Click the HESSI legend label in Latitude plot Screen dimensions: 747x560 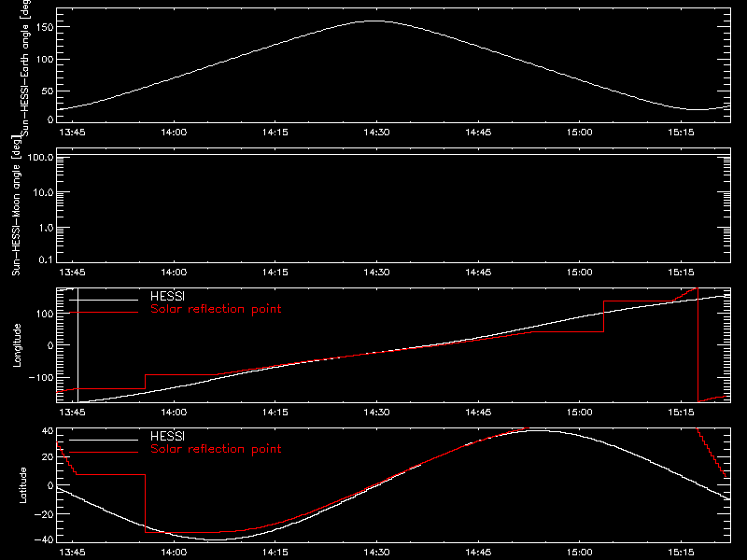click(x=167, y=436)
